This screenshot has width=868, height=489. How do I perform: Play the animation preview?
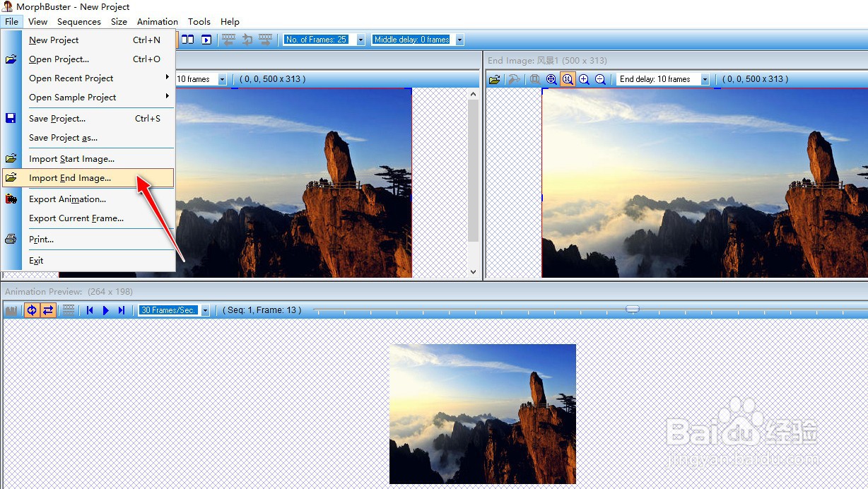[106, 310]
